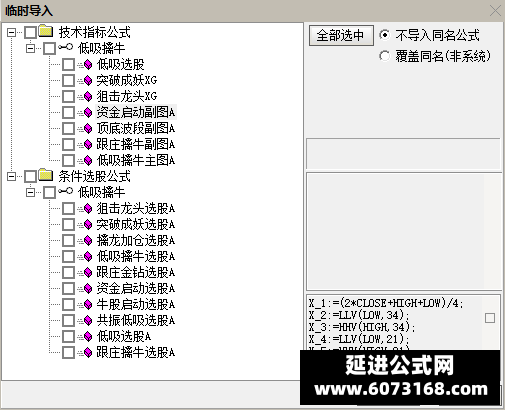Viewport: 505px width, 410px height.
Task: Click the 全部选中 button
Action: [x=341, y=35]
